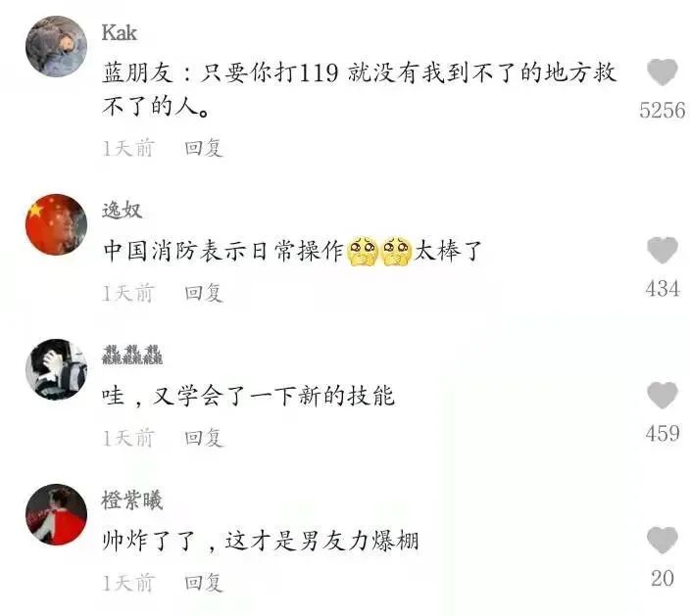Tap the heart beside the 434-likes comment
The image size is (690, 616).
tap(662, 250)
